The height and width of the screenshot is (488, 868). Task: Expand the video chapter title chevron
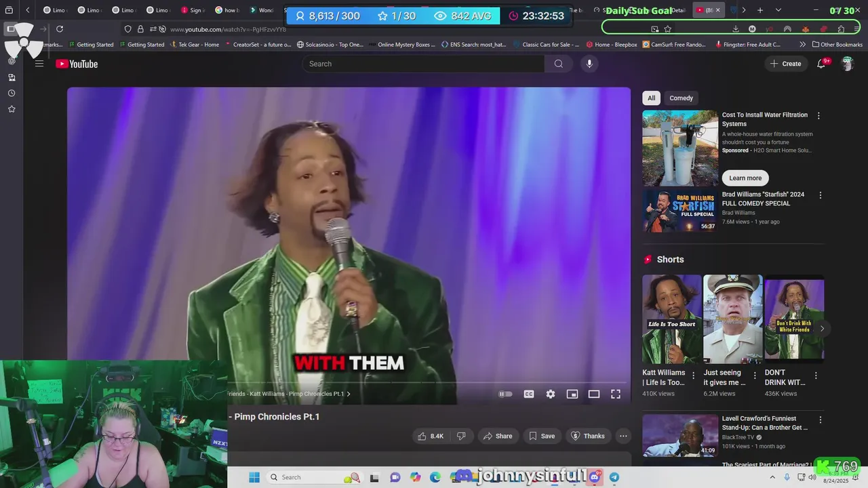click(349, 394)
